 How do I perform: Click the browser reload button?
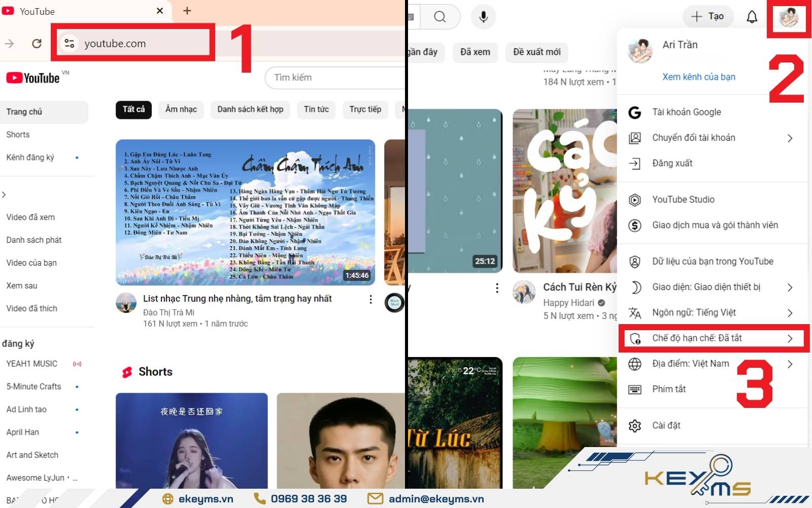tap(37, 44)
